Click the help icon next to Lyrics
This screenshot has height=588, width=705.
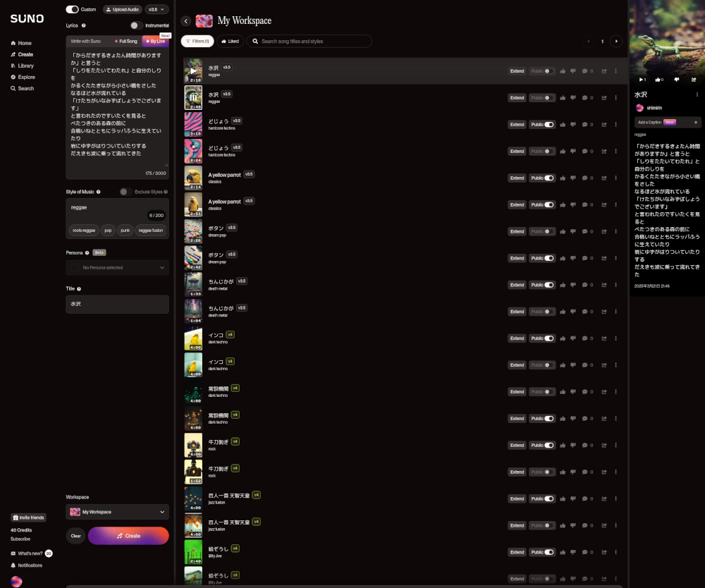(84, 25)
